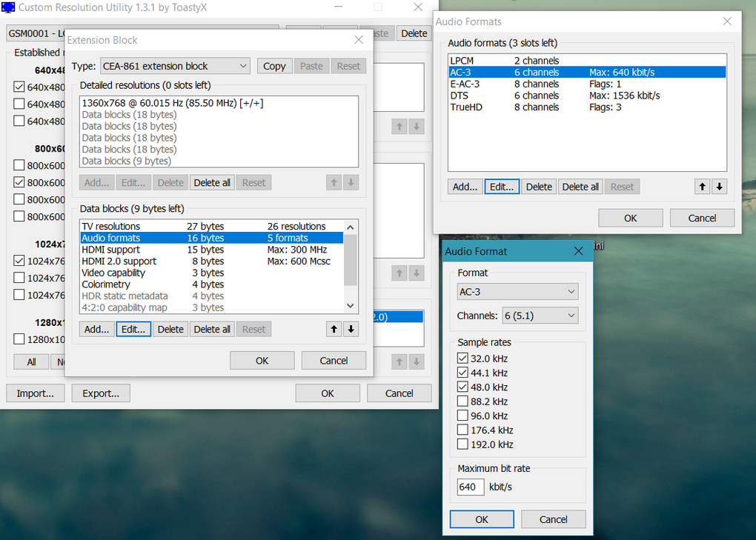Screen dimensions: 756x540
Task: Select the E-AC-3 8 channels row
Action: pyautogui.click(x=587, y=84)
